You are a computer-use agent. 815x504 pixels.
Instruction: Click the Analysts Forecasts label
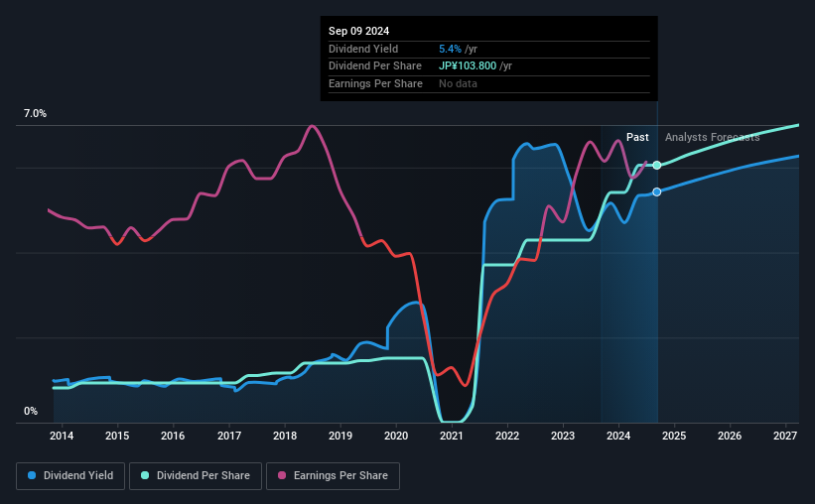(712, 137)
